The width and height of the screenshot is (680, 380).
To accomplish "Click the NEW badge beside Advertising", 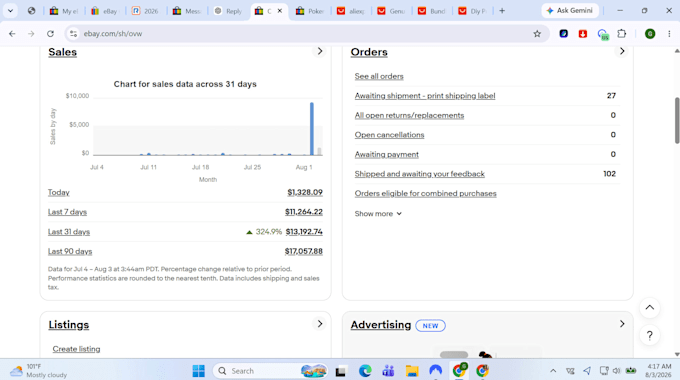I will [x=430, y=326].
